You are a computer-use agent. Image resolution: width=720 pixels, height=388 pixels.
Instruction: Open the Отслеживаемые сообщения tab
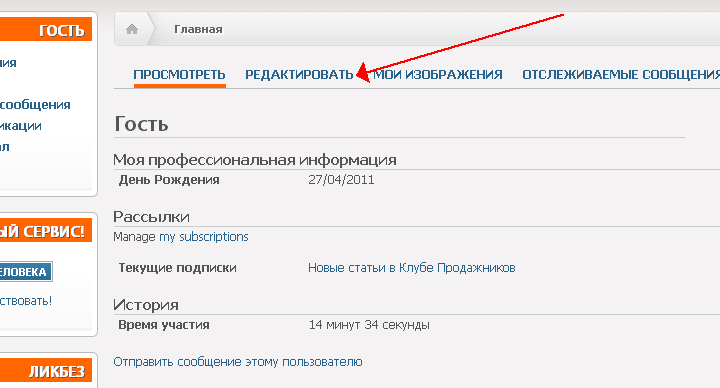(621, 75)
